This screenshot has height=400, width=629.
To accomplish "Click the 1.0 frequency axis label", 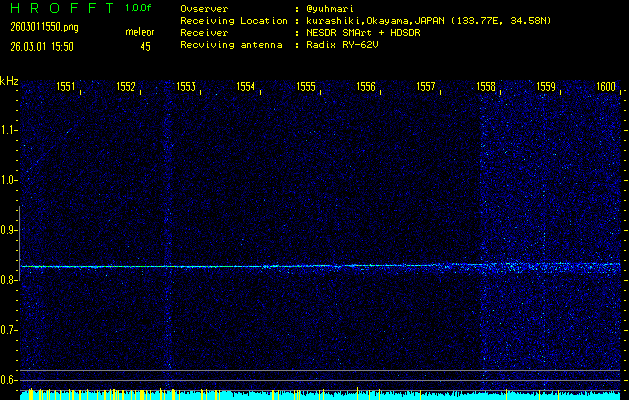I will pos(7,180).
